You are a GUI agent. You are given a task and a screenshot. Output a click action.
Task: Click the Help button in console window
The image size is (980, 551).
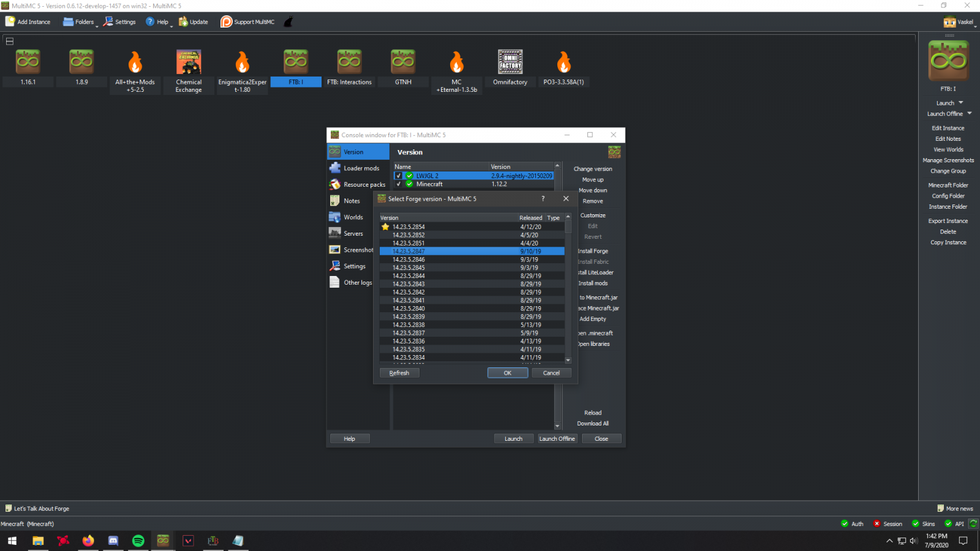point(350,438)
